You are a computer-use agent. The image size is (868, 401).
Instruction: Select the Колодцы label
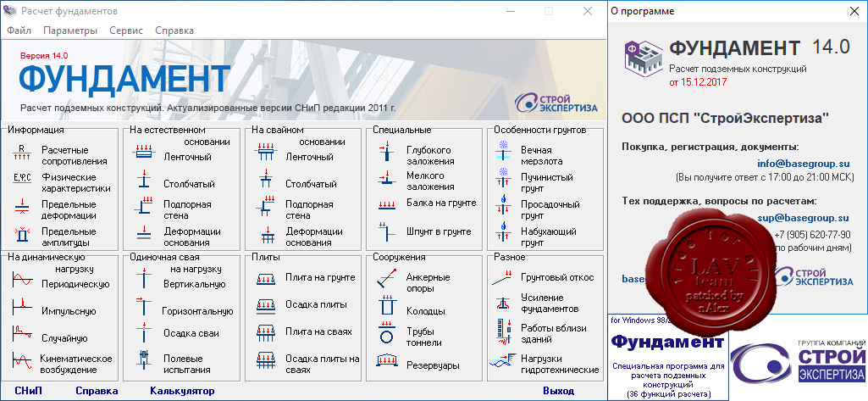[425, 311]
